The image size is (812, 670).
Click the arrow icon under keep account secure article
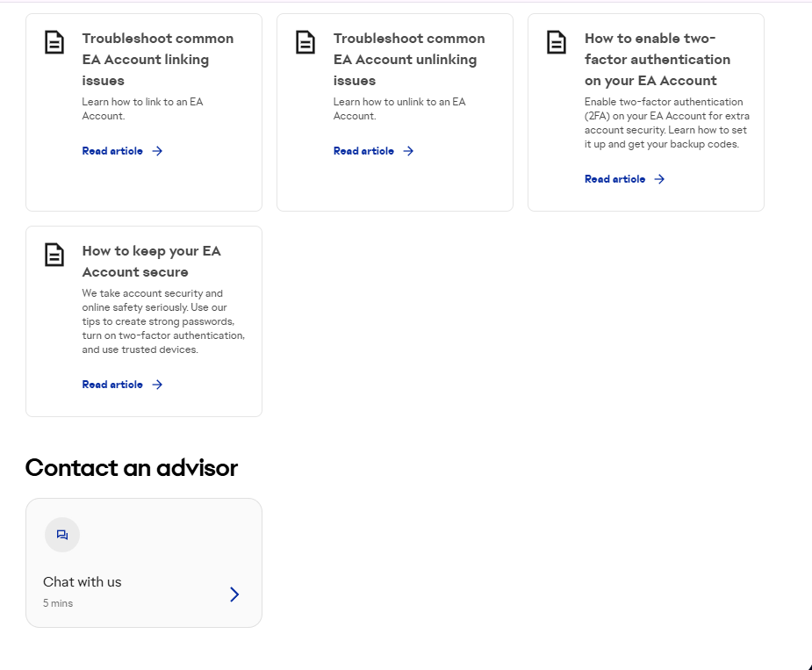pos(157,385)
